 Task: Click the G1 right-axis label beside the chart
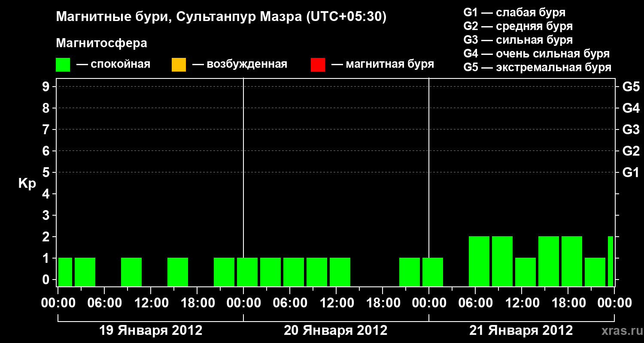tap(631, 173)
